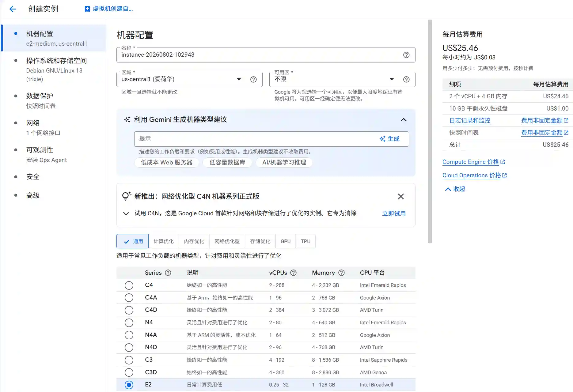Click the US$24.46 cost value
The image size is (573, 392).
(x=556, y=96)
